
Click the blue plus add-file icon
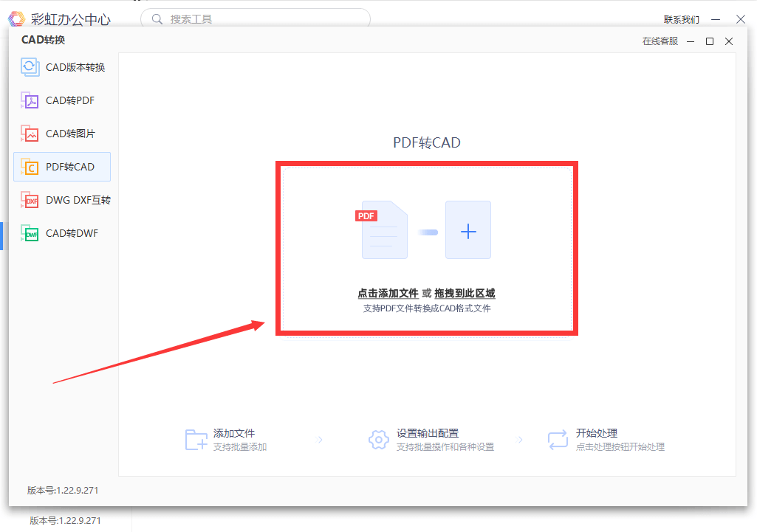(x=468, y=230)
